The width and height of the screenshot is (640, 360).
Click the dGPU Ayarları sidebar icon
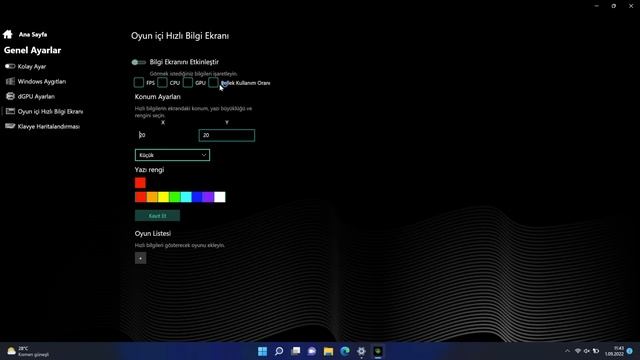pyautogui.click(x=10, y=96)
